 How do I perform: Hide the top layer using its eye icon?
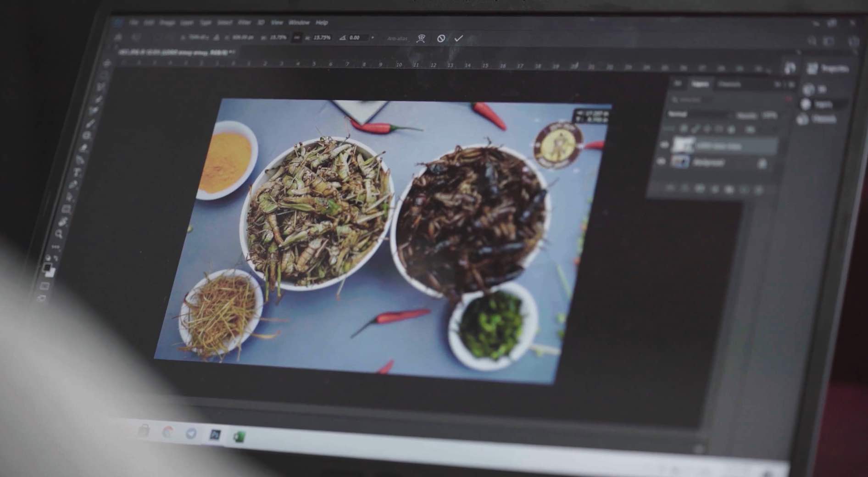pyautogui.click(x=663, y=145)
